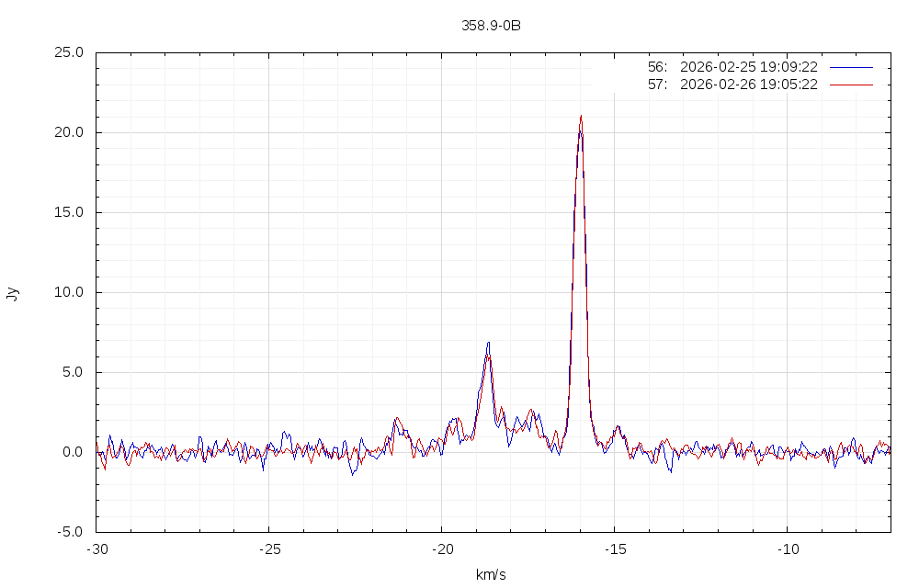Viewport: 919px width, 588px height.
Task: Click the small peak near -21.3 km/s
Action: (397, 419)
